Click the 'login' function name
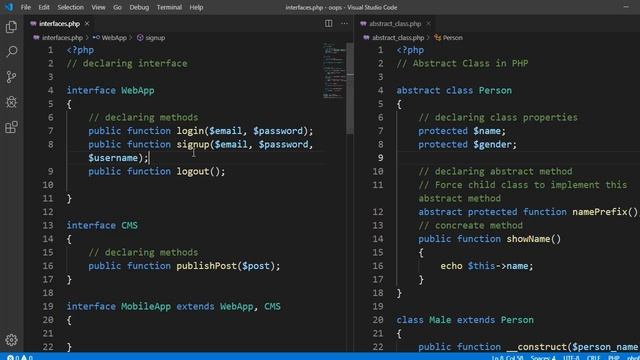Image resolution: width=640 pixels, height=360 pixels. 190,131
